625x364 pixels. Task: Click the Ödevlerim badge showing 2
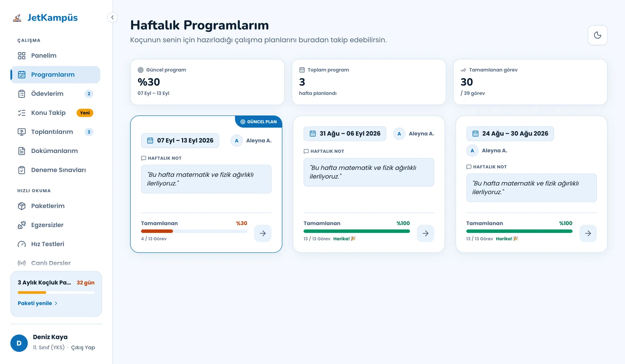(89, 94)
